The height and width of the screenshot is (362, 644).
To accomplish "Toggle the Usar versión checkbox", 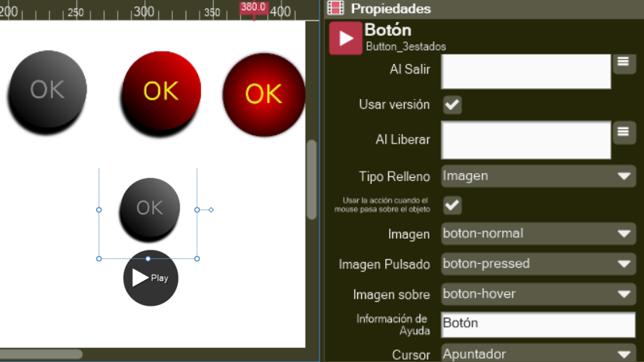I will click(452, 105).
